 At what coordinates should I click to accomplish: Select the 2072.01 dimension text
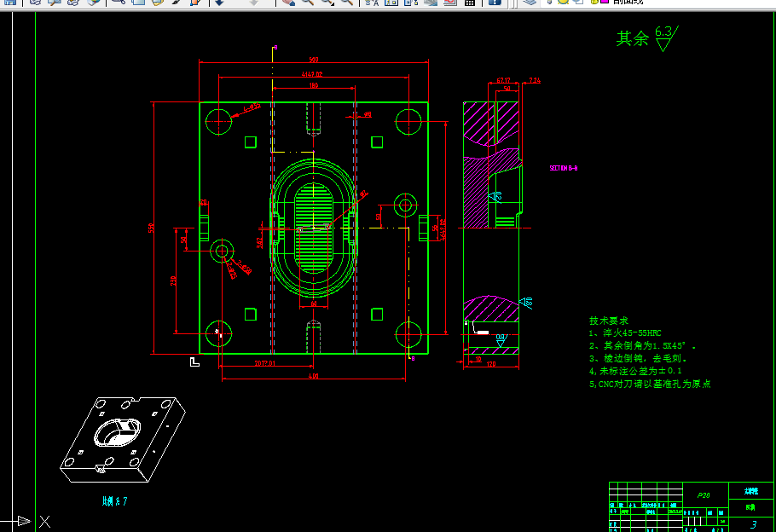[265, 363]
